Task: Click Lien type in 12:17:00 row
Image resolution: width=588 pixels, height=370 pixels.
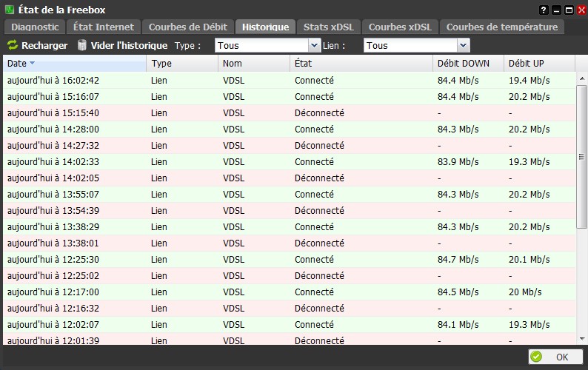Action: [x=159, y=292]
